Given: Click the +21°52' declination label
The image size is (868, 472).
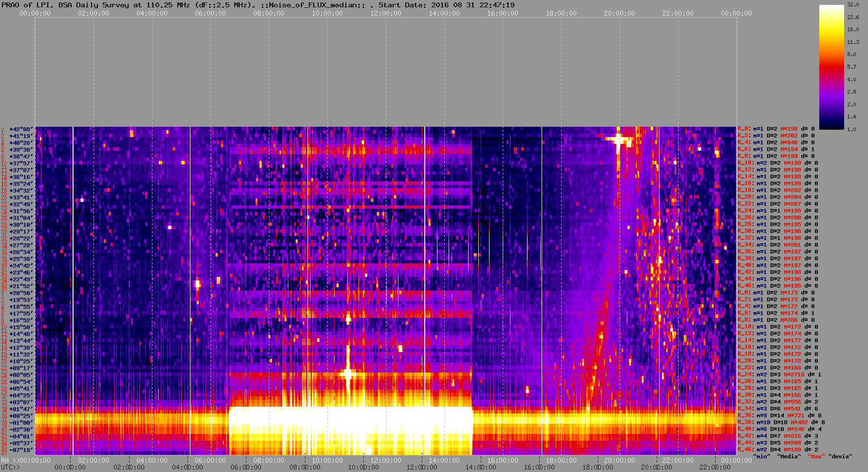Looking at the screenshot, I should click(21, 286).
